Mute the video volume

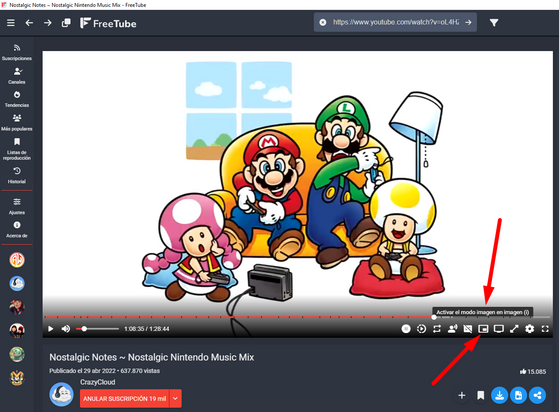(x=66, y=329)
